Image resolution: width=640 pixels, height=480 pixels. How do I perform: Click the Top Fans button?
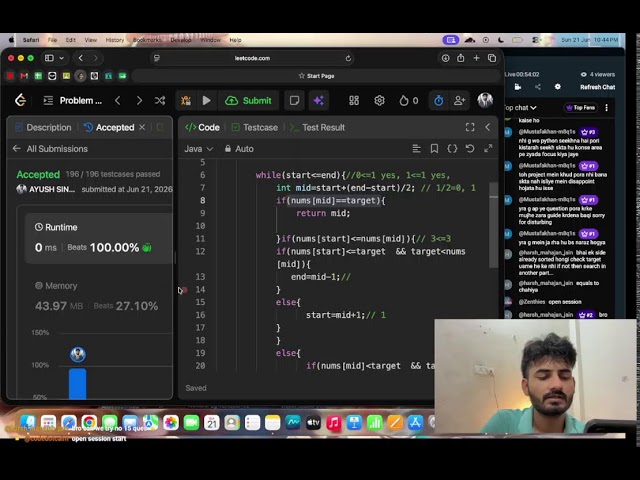click(x=580, y=108)
